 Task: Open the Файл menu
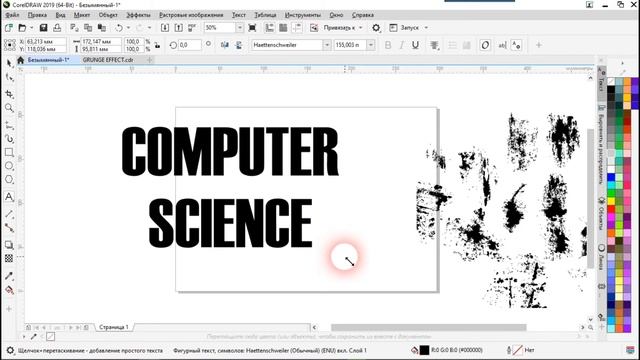point(12,15)
